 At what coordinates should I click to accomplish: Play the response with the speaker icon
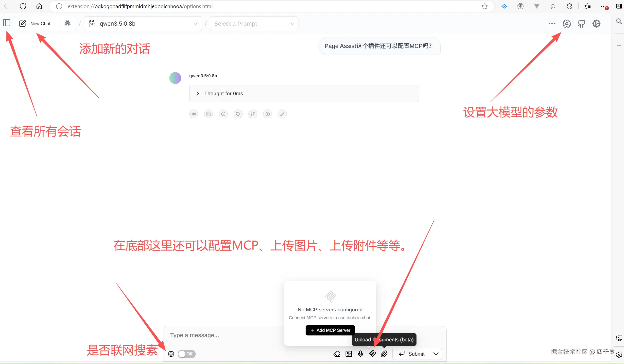pos(194,114)
